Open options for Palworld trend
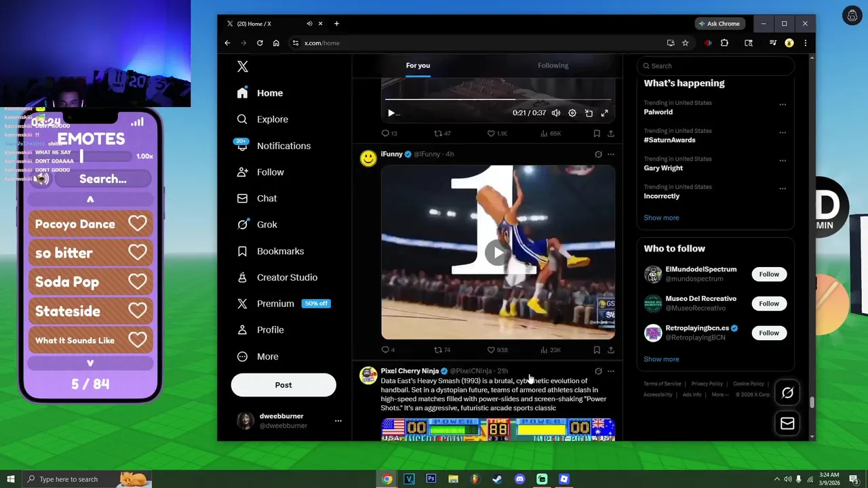Screen dimensions: 868x488 783,105
